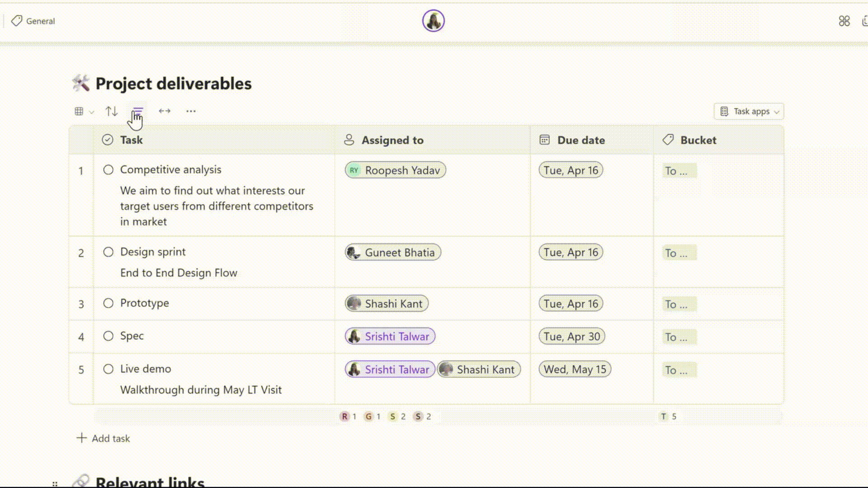Click the column width arrows icon
Viewport: 868px width, 488px height.
point(165,111)
